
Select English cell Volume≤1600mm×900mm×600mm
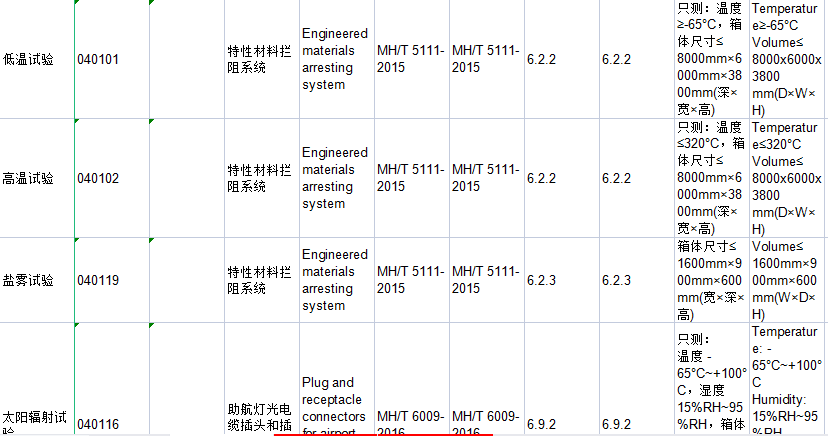(x=788, y=280)
